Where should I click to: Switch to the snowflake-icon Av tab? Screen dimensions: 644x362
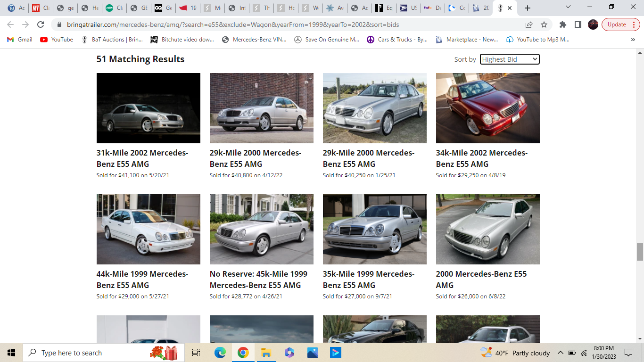(334, 8)
